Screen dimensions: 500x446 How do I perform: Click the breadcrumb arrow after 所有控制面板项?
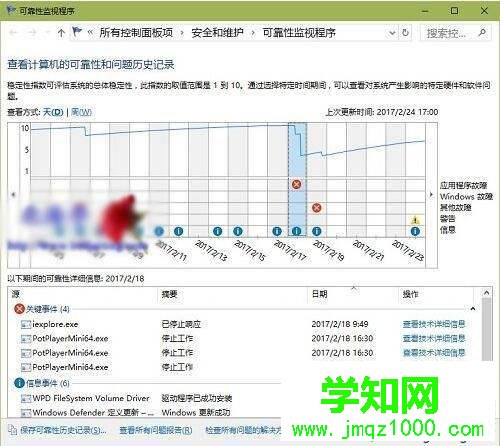tap(182, 33)
